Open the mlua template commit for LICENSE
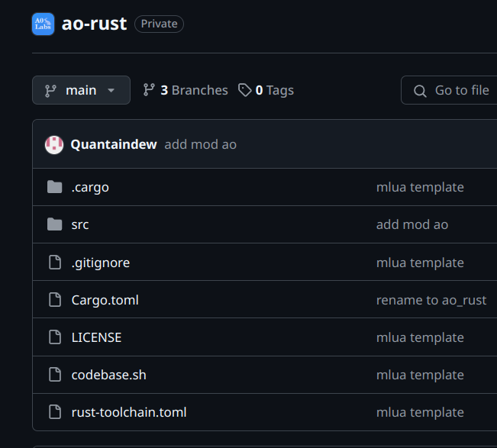The image size is (497, 448). coord(420,337)
